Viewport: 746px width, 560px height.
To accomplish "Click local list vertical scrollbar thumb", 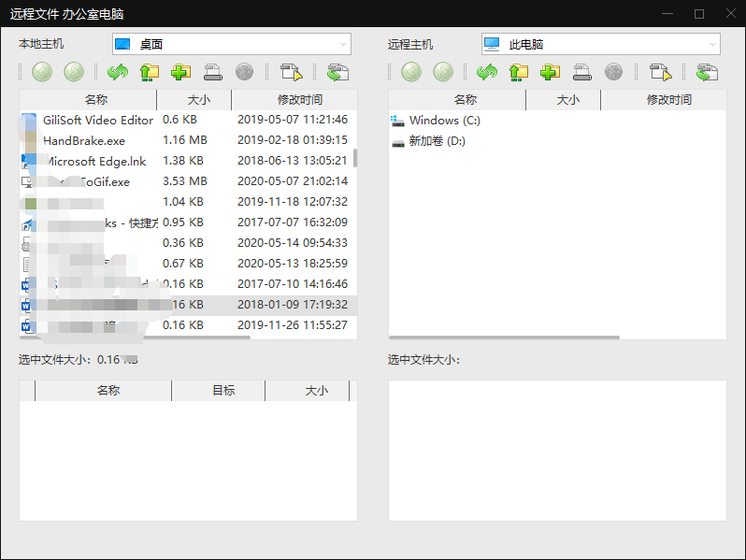I will click(355, 158).
